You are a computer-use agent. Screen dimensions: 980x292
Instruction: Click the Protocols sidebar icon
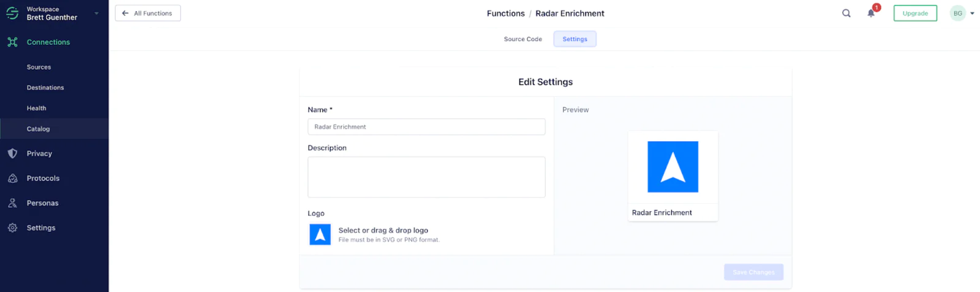(x=12, y=179)
